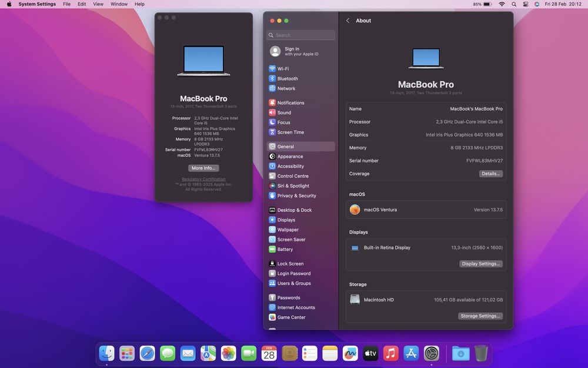Click the Wi-Fi icon in menu bar

coord(502,4)
